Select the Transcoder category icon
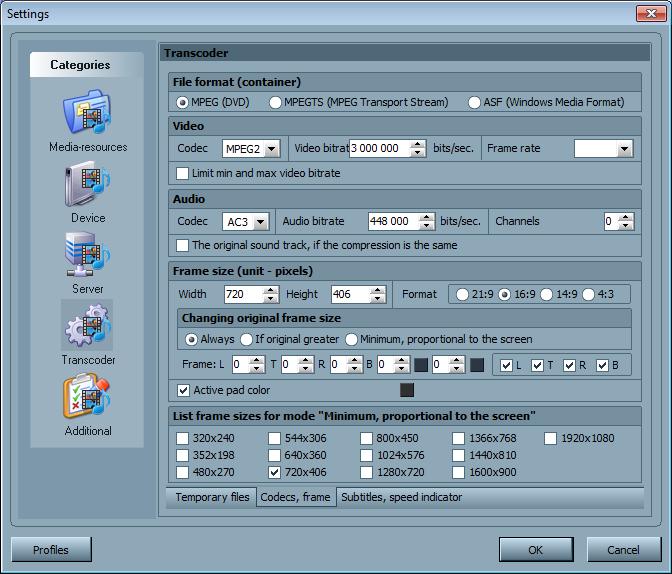The width and height of the screenshot is (672, 574). click(87, 326)
